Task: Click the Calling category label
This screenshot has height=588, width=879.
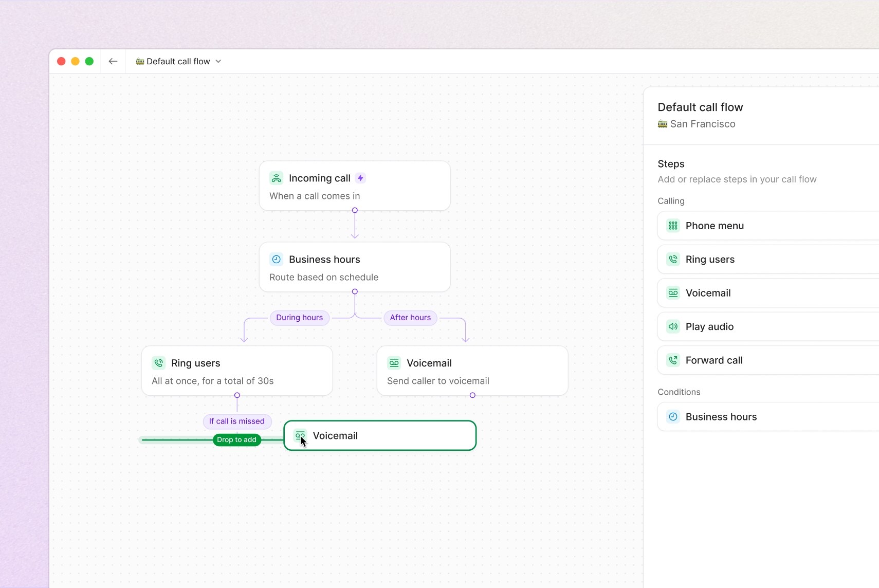Action: click(671, 201)
